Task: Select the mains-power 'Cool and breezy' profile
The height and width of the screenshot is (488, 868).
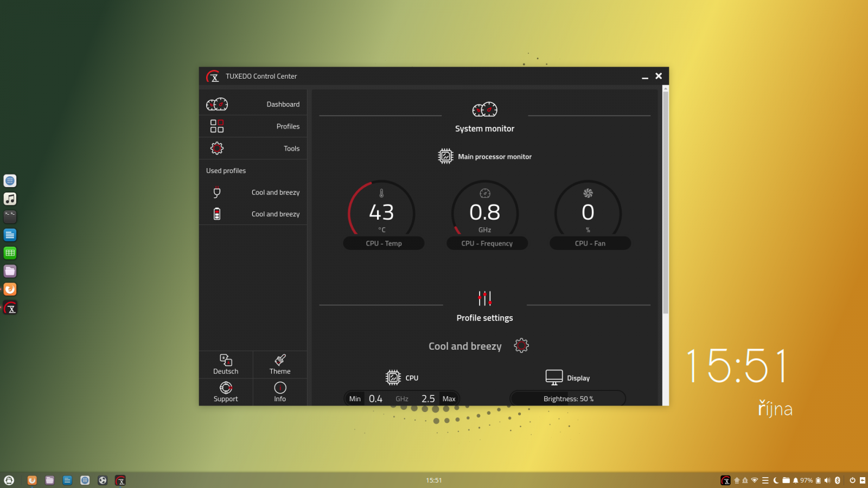Action: pyautogui.click(x=253, y=192)
